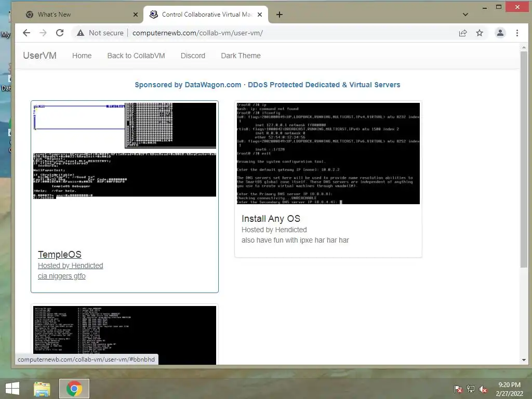Click the muted volume tray icon
This screenshot has height=399, width=532.
(483, 389)
